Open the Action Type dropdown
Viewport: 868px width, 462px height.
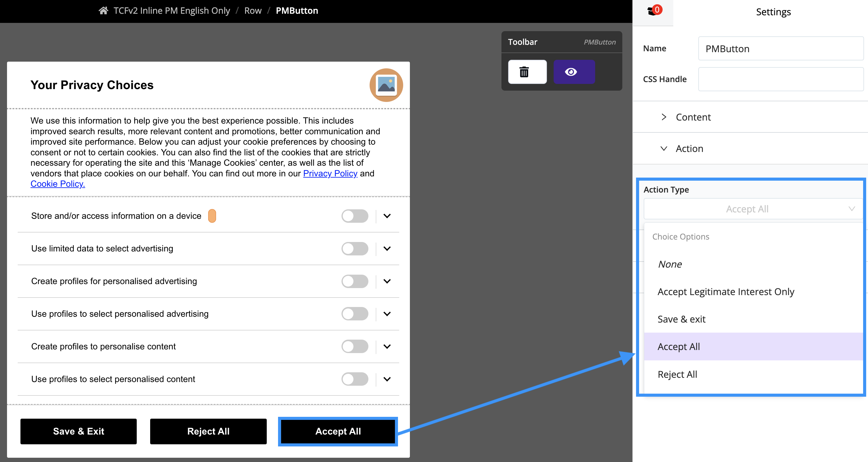tap(753, 209)
